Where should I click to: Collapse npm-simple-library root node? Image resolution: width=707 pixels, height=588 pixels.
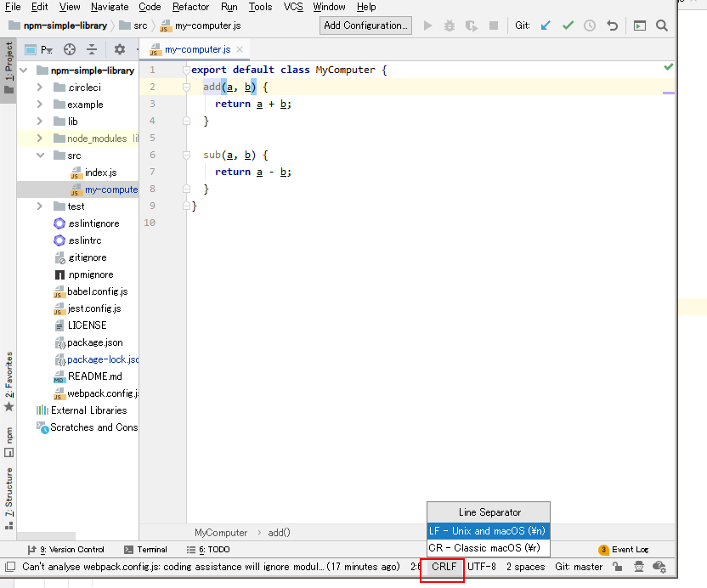click(24, 71)
